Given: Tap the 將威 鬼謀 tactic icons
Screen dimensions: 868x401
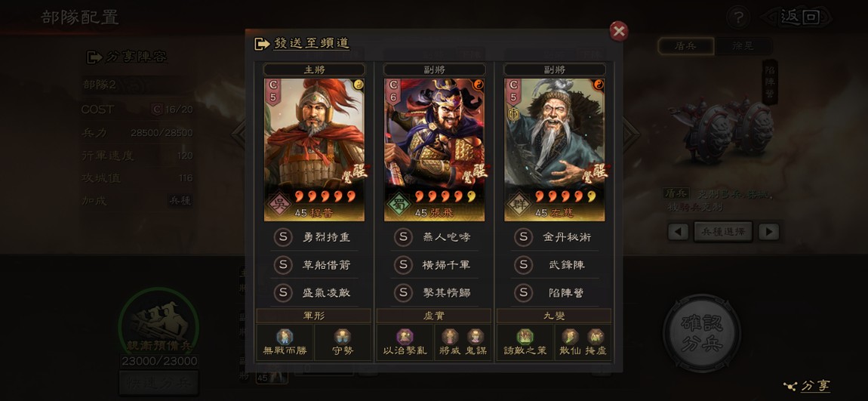Looking at the screenshot, I should 463,342.
